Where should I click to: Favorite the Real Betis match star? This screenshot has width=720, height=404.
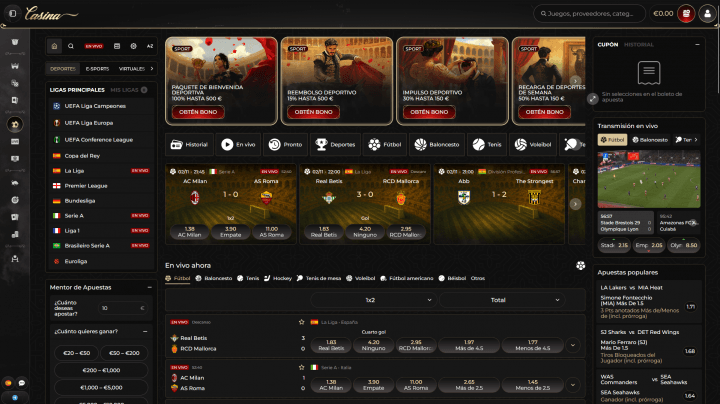[x=300, y=322]
